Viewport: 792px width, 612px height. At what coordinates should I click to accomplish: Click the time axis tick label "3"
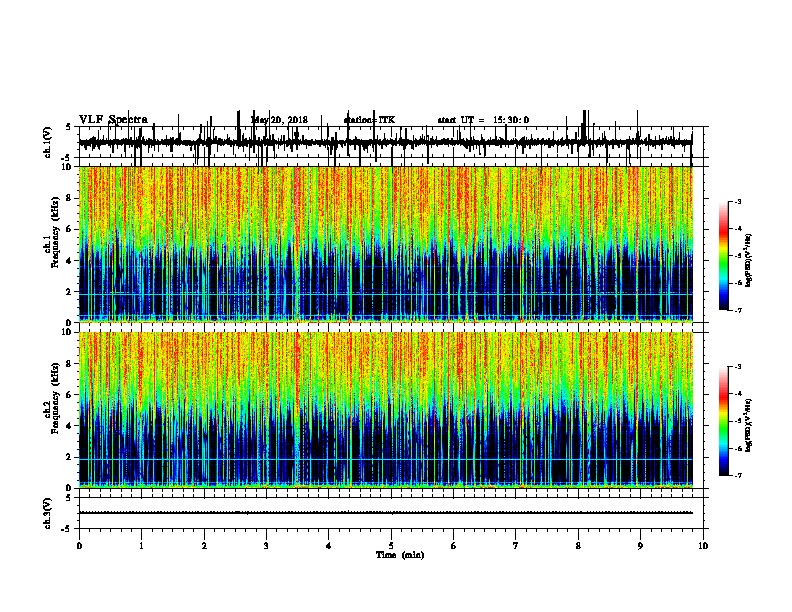[266, 546]
